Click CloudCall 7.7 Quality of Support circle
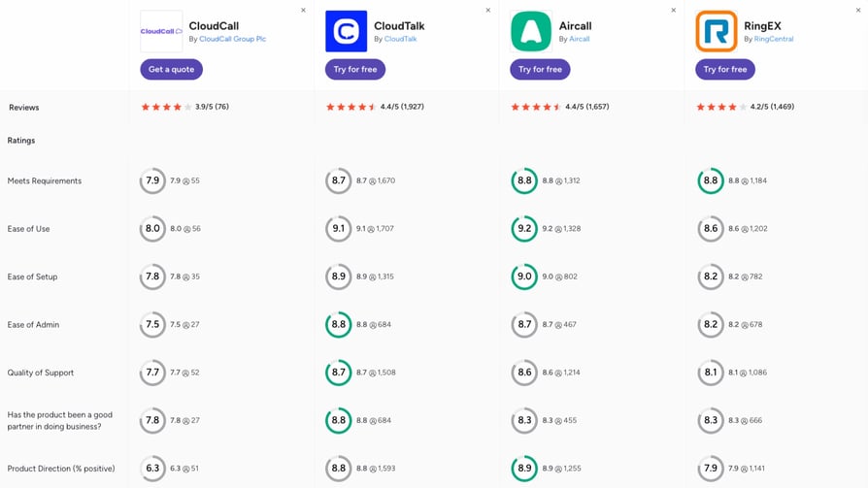The image size is (868, 488). 152,373
